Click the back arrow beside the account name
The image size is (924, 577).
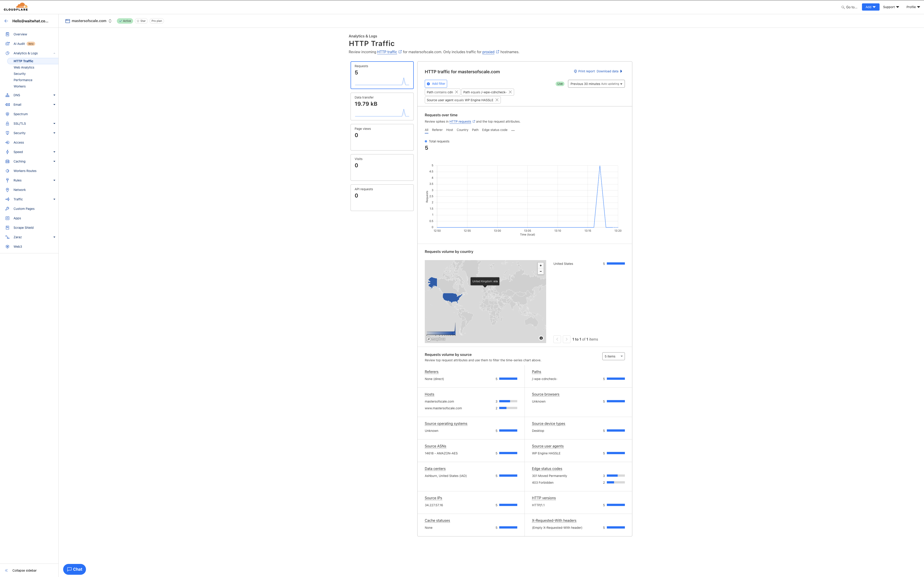pos(6,21)
